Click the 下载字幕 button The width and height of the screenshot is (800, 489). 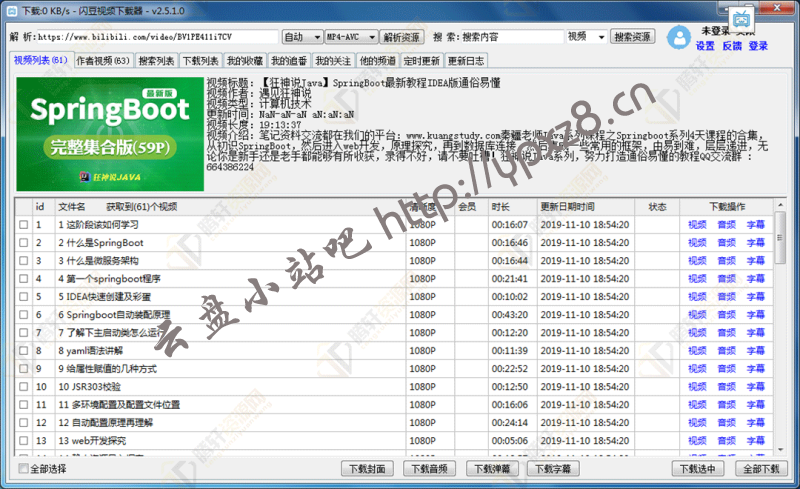[553, 469]
